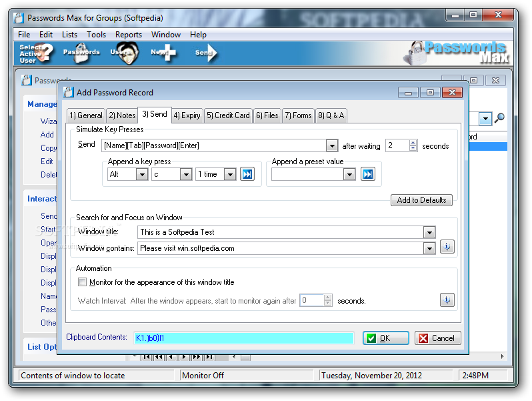The height and width of the screenshot is (401, 532).
Task: Click the New plus toolbar icon
Action: (x=163, y=53)
